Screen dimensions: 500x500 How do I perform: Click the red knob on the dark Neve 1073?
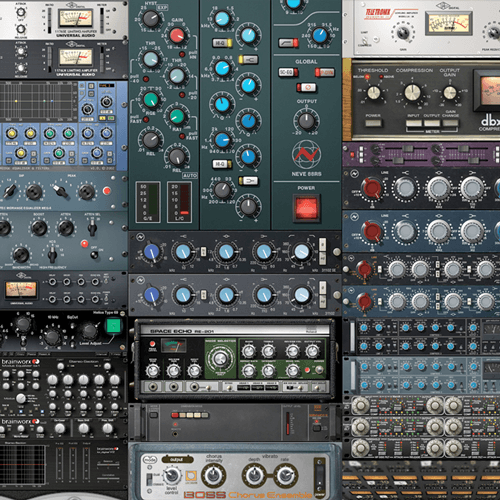[x=372, y=188]
